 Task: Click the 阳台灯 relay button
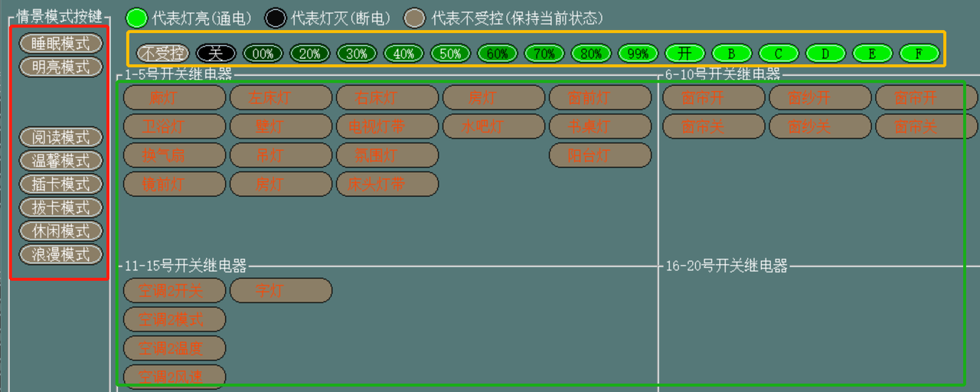coord(600,155)
